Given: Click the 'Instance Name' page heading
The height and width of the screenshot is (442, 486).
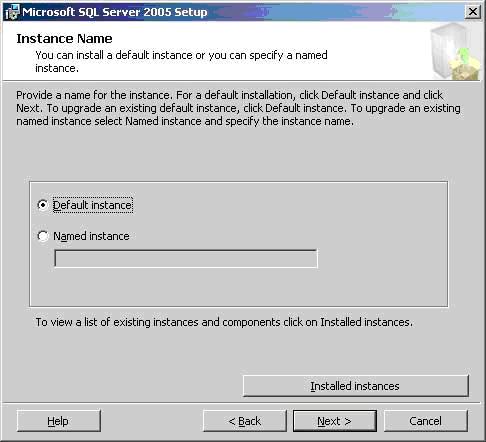Looking at the screenshot, I should 64,39.
